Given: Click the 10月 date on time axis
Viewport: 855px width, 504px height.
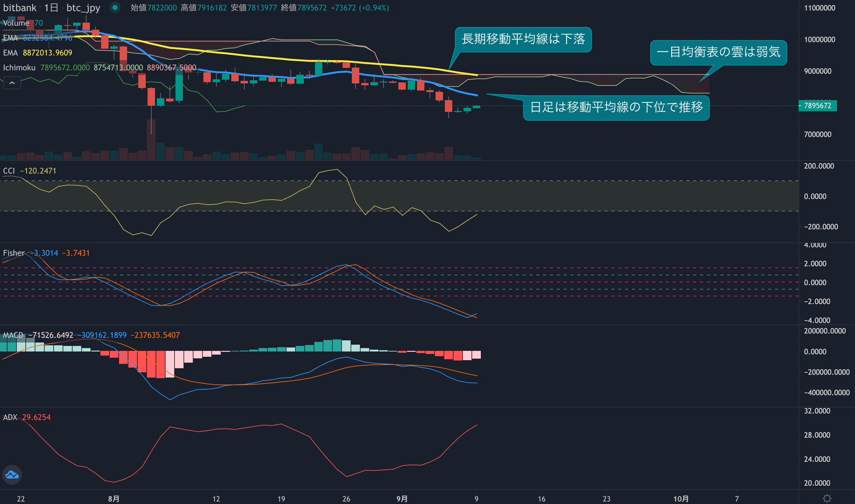Looking at the screenshot, I should [x=681, y=498].
